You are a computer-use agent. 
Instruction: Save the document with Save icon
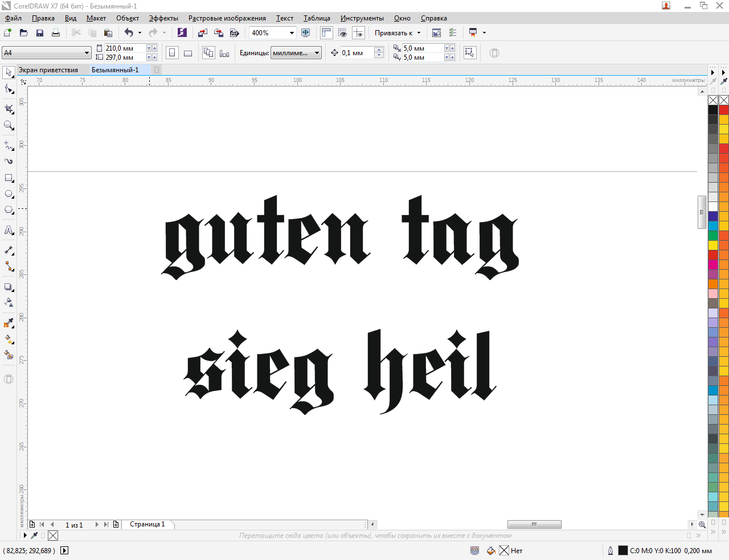point(40,33)
